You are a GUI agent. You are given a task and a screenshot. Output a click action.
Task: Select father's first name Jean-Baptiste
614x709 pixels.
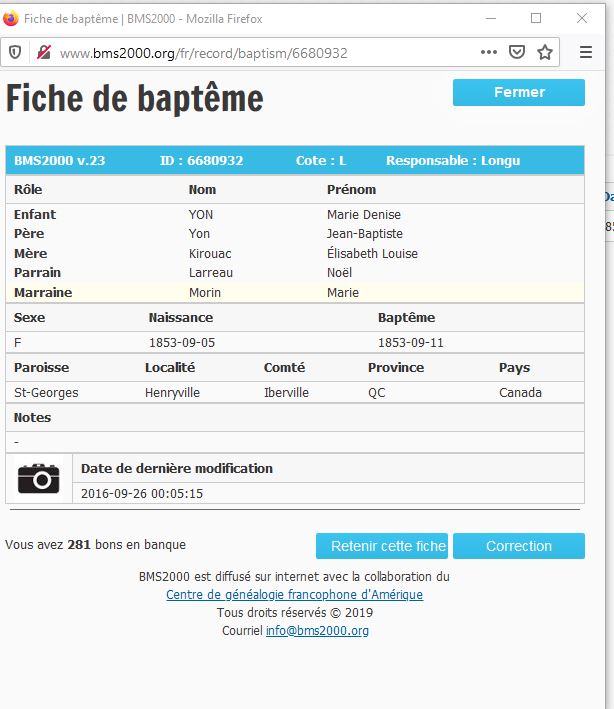(x=365, y=234)
